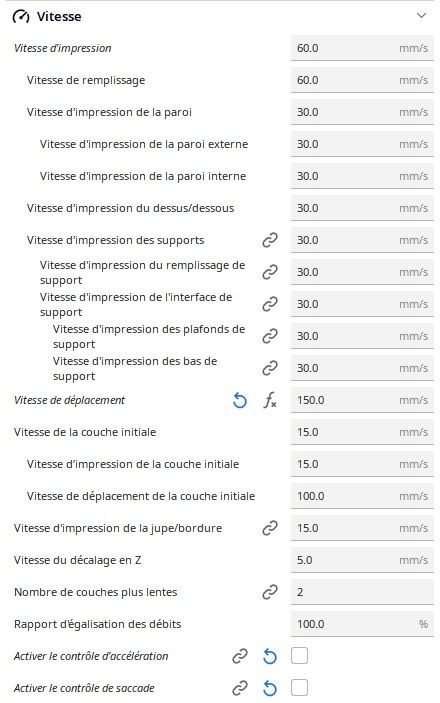The height and width of the screenshot is (703, 440).
Task: Enable the contrôle de saccade checkbox
Action: coord(299,688)
